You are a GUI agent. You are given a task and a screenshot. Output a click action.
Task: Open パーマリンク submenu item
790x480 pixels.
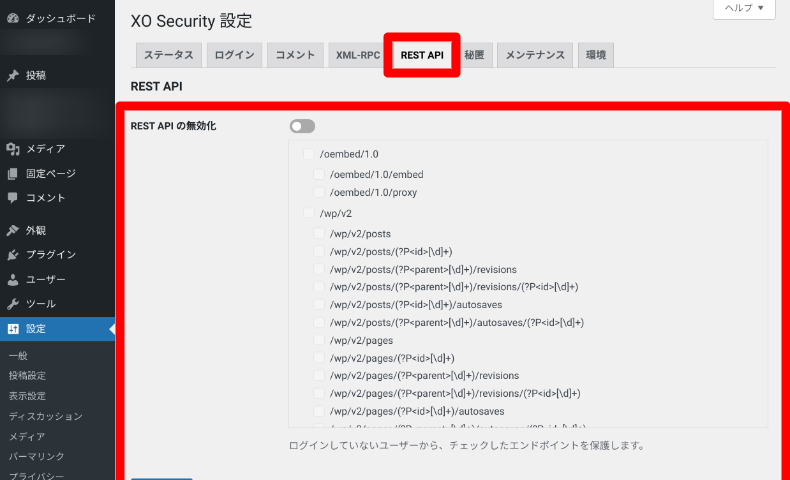(36, 456)
